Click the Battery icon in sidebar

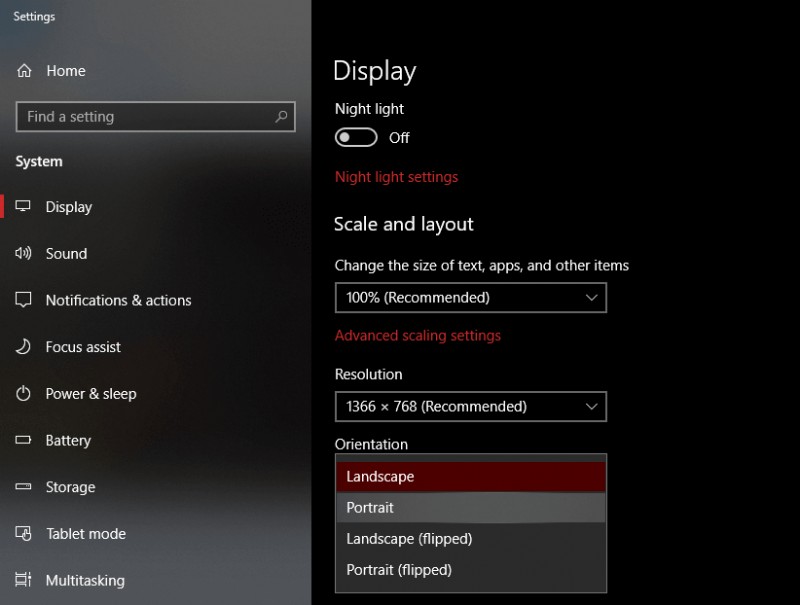[x=23, y=440]
